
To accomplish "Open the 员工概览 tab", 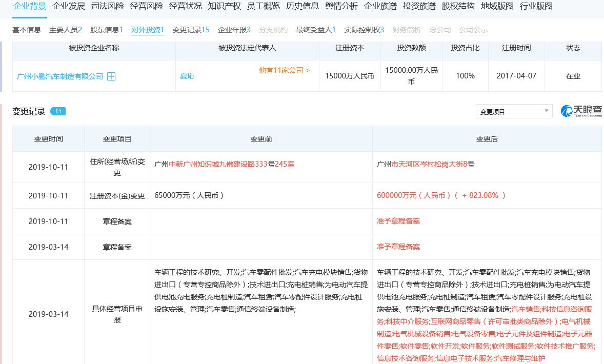I will (x=263, y=6).
